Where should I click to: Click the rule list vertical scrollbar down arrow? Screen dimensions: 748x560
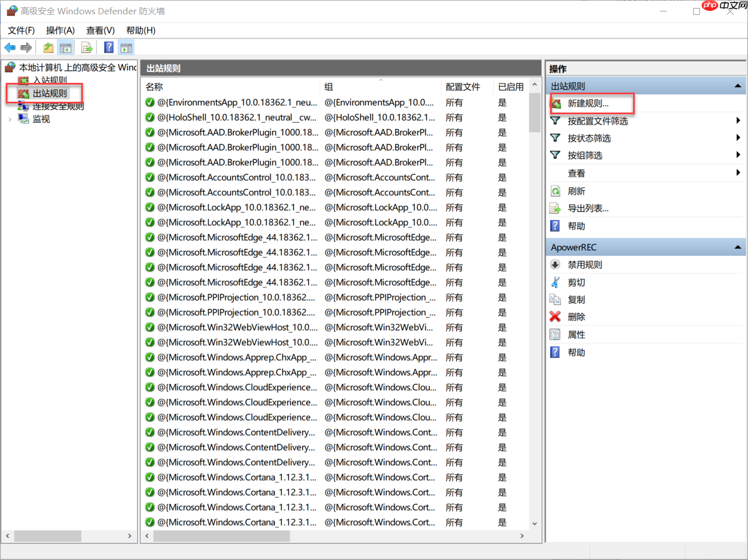coord(535,523)
